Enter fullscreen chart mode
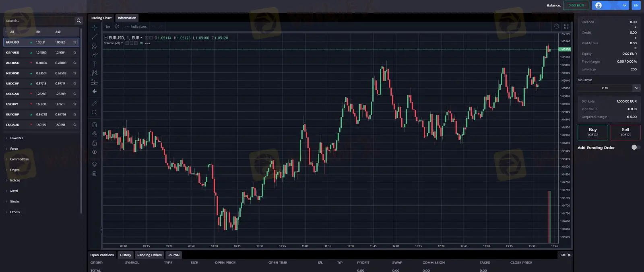 [x=566, y=27]
